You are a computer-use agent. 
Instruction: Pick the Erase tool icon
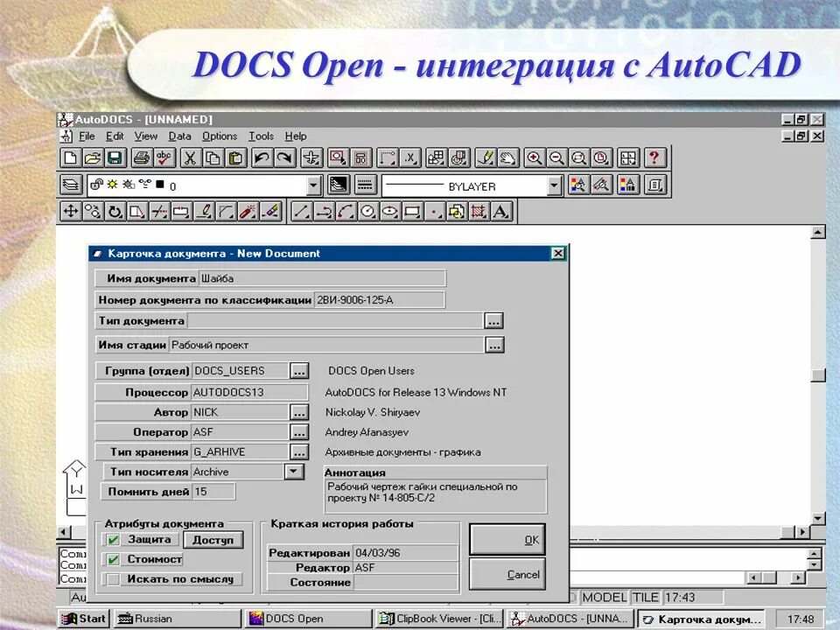[x=270, y=212]
